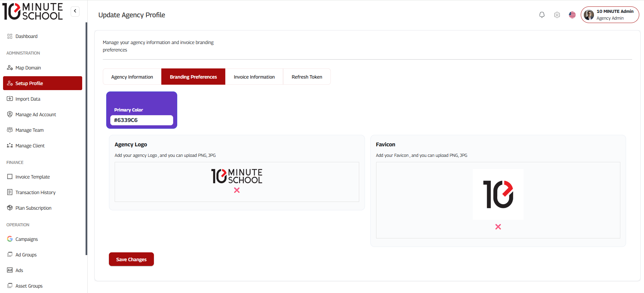Click the Invoice Template icon

tap(10, 176)
